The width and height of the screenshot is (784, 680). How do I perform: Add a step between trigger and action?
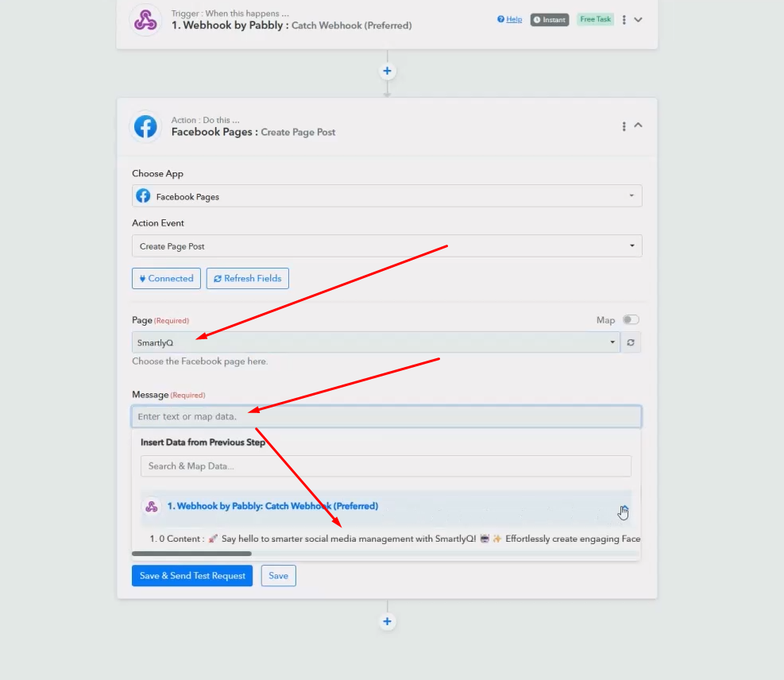pyautogui.click(x=387, y=71)
